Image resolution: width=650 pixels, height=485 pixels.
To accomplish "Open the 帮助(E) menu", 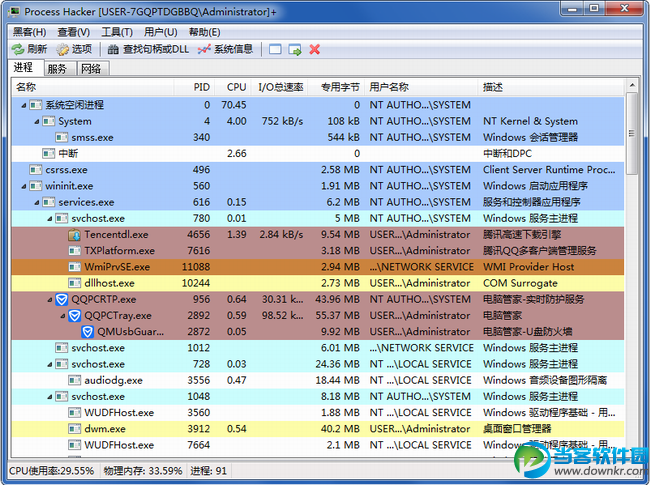I will click(204, 32).
